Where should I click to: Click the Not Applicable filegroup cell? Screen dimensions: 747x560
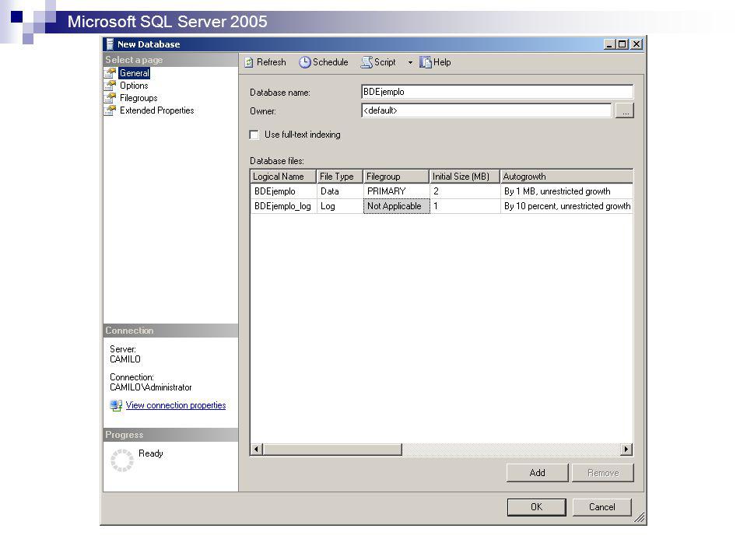(x=397, y=206)
